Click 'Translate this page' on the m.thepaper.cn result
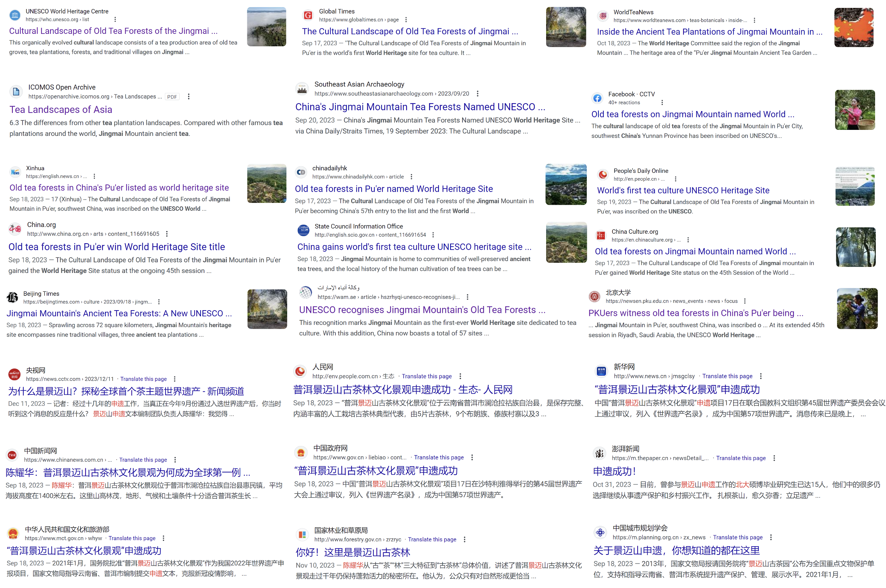886x588 pixels. pos(741,458)
